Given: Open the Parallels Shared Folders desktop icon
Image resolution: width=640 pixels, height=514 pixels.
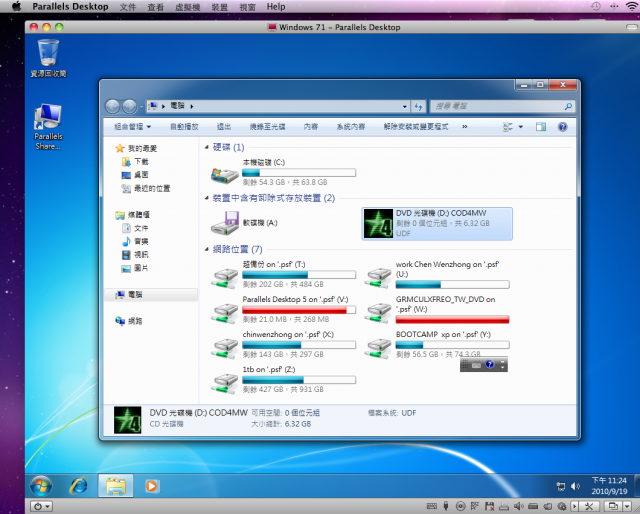Looking at the screenshot, I should pos(48,127).
